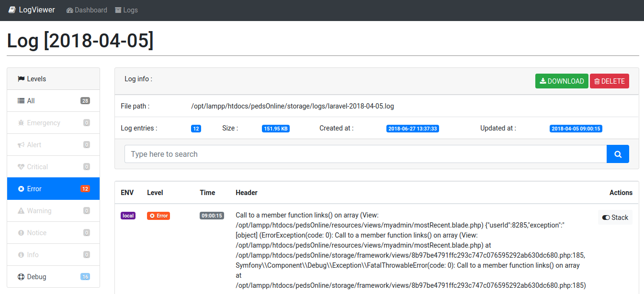Click the created-at badge 2018-06-27 13:37:33
Viewport: 644px width, 294px height.
tap(413, 129)
